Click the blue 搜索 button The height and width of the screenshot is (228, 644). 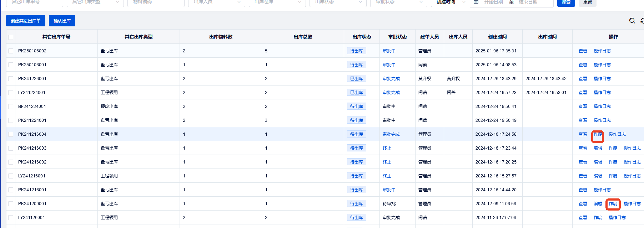(x=566, y=2)
